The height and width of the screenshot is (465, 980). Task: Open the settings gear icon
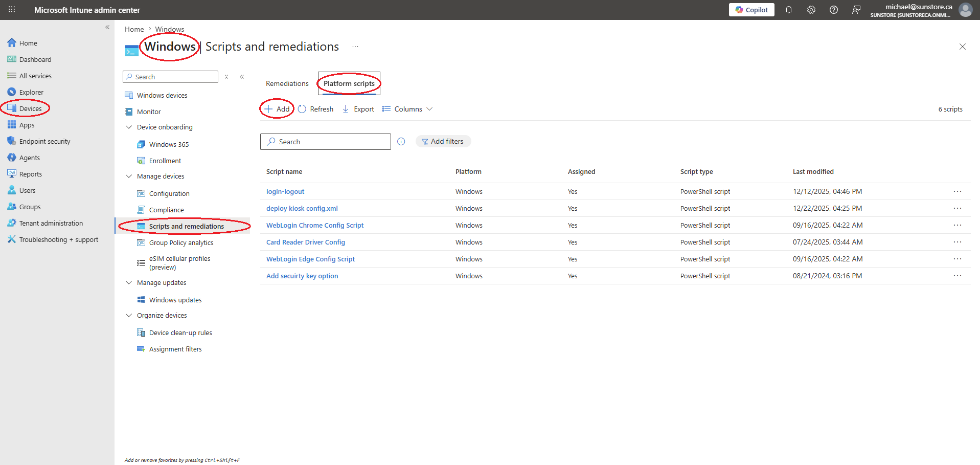[x=811, y=10]
